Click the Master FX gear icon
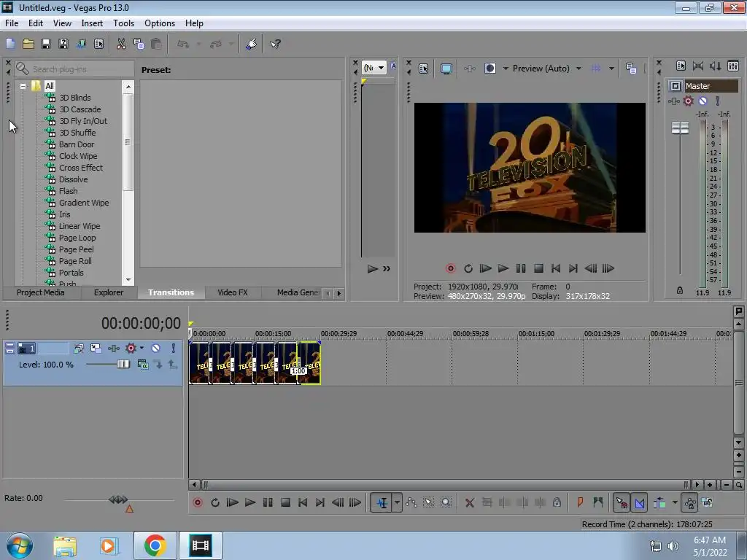The height and width of the screenshot is (560, 747). tap(688, 101)
